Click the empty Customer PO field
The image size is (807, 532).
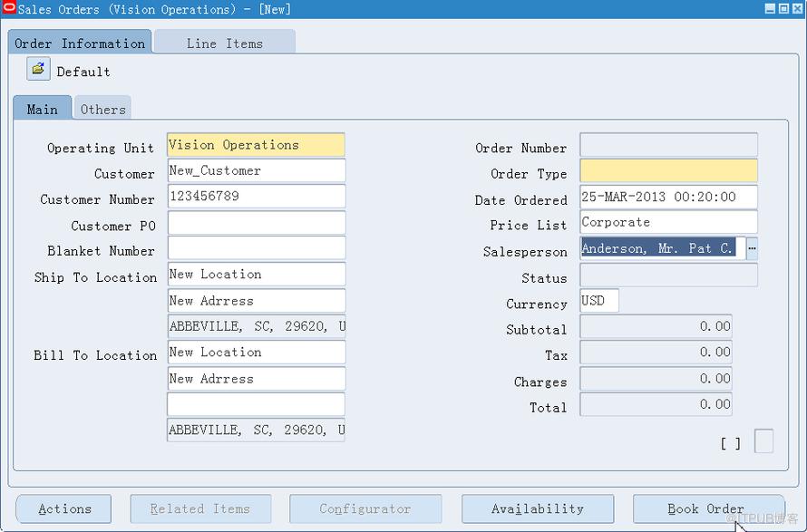(x=257, y=223)
